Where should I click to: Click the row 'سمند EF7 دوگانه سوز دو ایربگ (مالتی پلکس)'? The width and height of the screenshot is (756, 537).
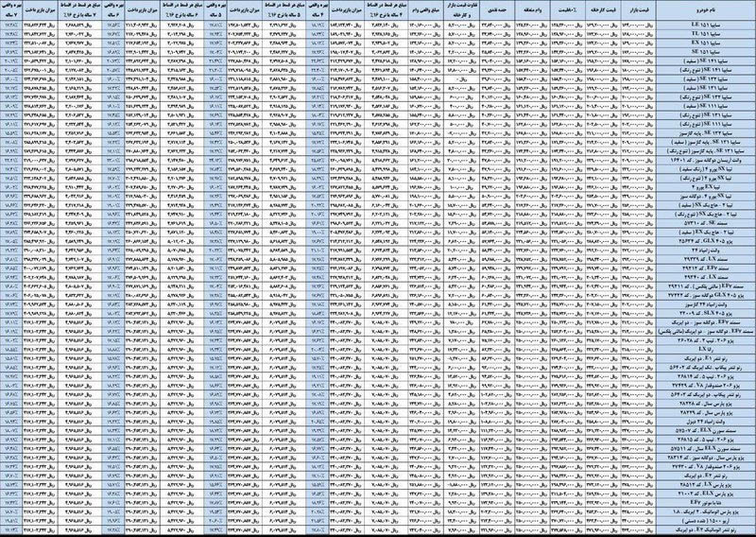coord(705,332)
